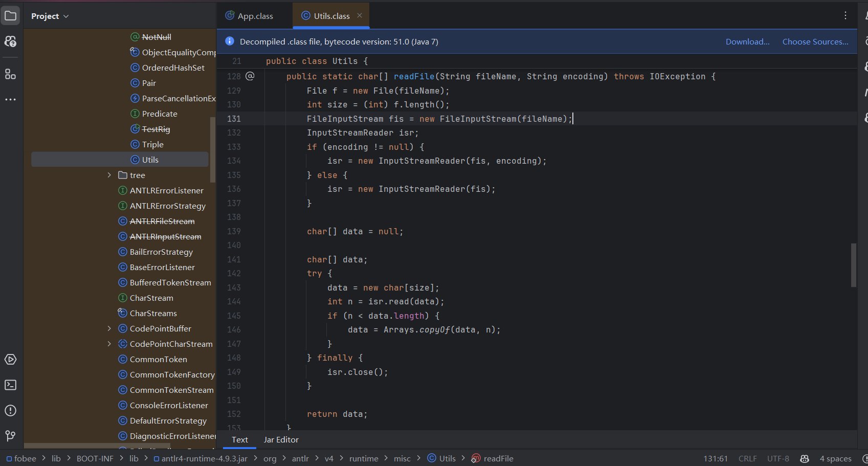Open the Terminal tool window
The image size is (868, 466).
(10, 385)
